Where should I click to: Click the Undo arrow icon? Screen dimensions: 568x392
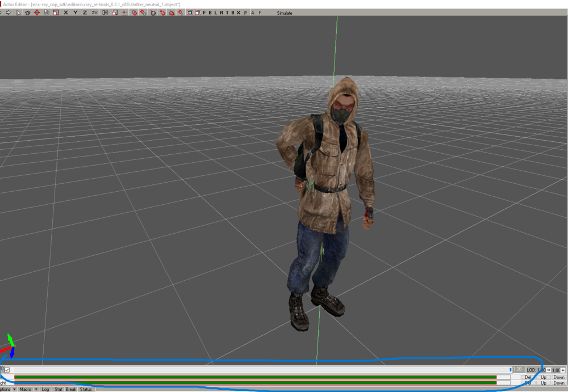tap(2, 12)
